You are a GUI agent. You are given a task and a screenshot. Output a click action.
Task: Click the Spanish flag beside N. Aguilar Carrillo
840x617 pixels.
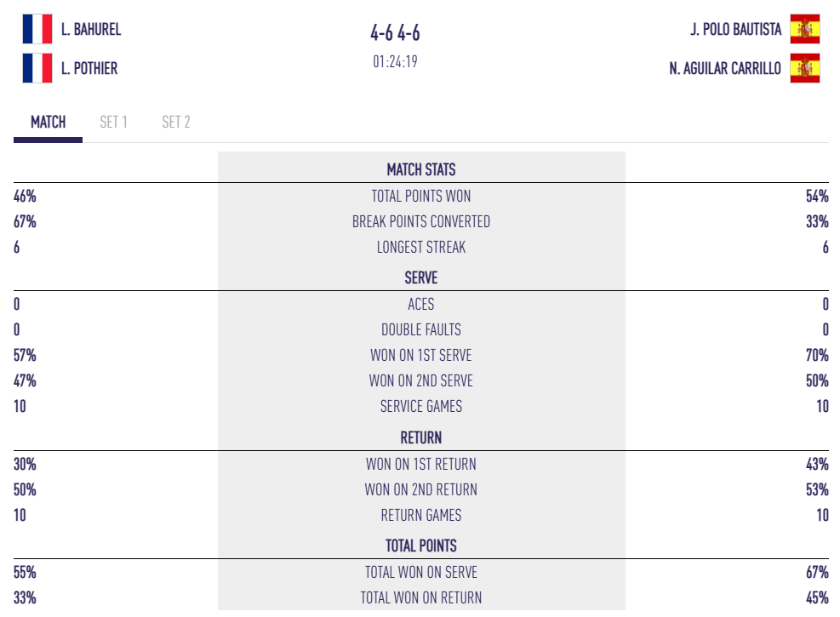[804, 68]
